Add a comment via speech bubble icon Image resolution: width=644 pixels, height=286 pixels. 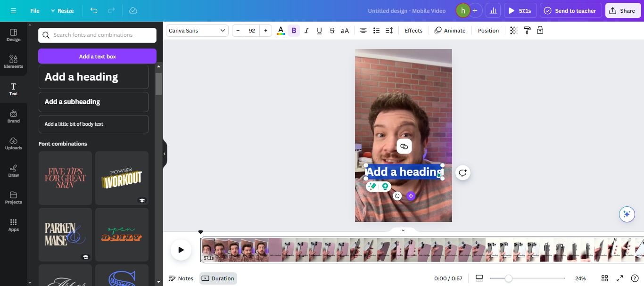[x=463, y=173]
